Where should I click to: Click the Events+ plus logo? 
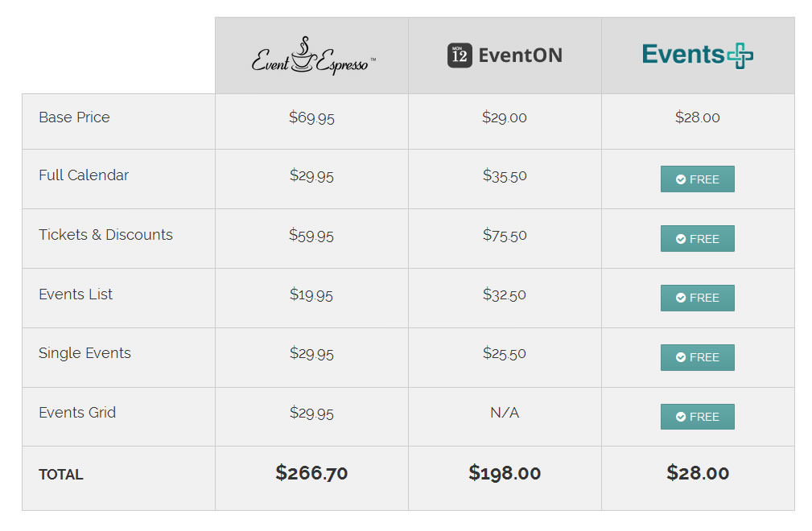click(x=698, y=55)
